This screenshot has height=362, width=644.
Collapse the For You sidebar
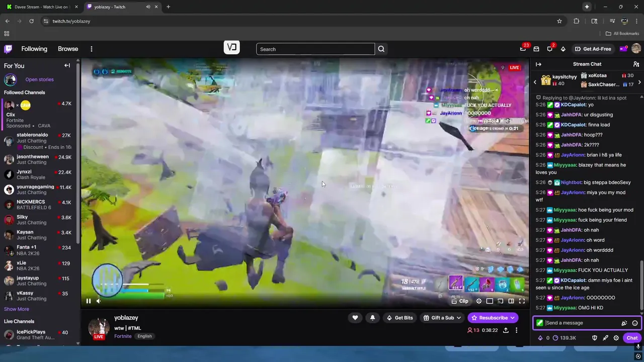[67, 65]
